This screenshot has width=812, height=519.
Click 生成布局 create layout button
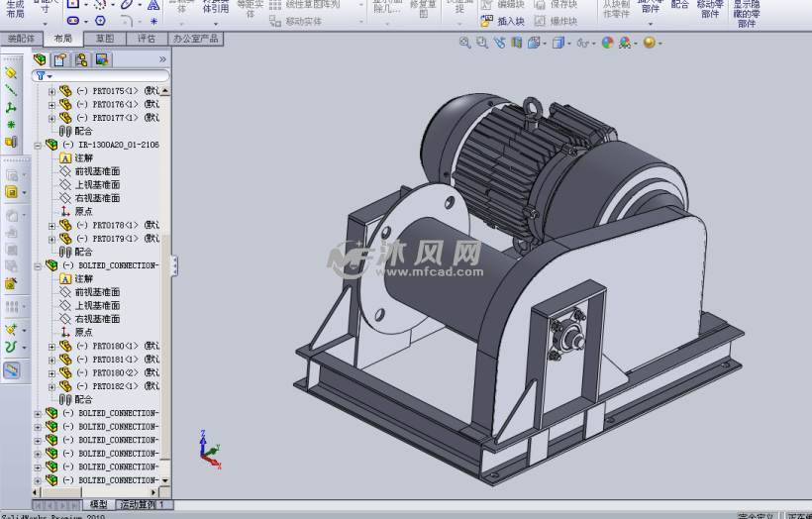(16, 9)
